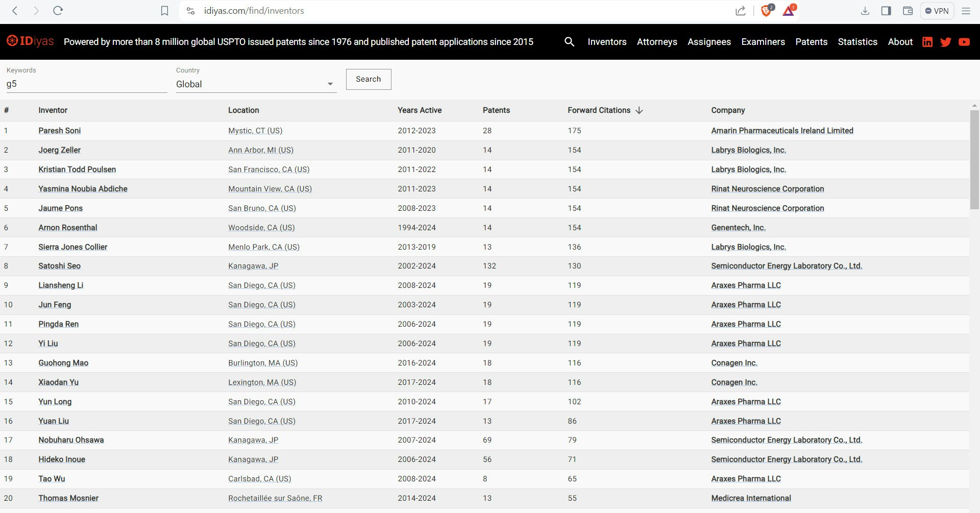Open inventor Joerg Zeller

59,150
